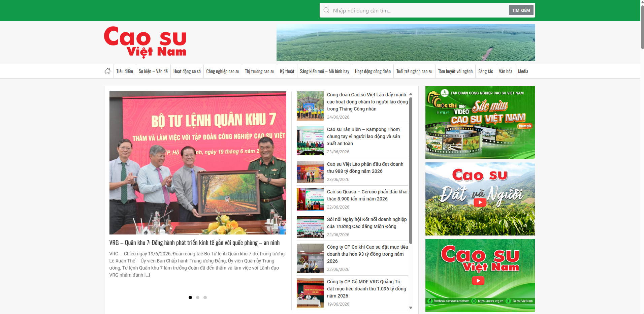Open the Media menu
The width and height of the screenshot is (644, 314).
[x=523, y=71]
